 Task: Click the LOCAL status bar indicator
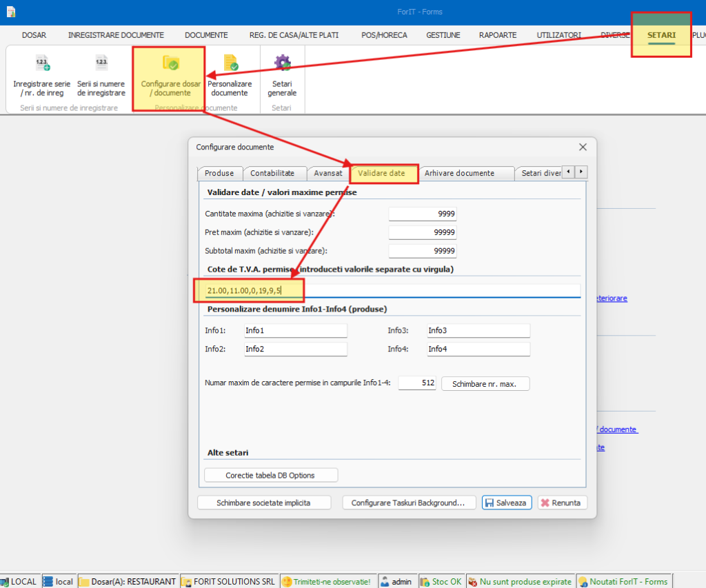coord(19,581)
